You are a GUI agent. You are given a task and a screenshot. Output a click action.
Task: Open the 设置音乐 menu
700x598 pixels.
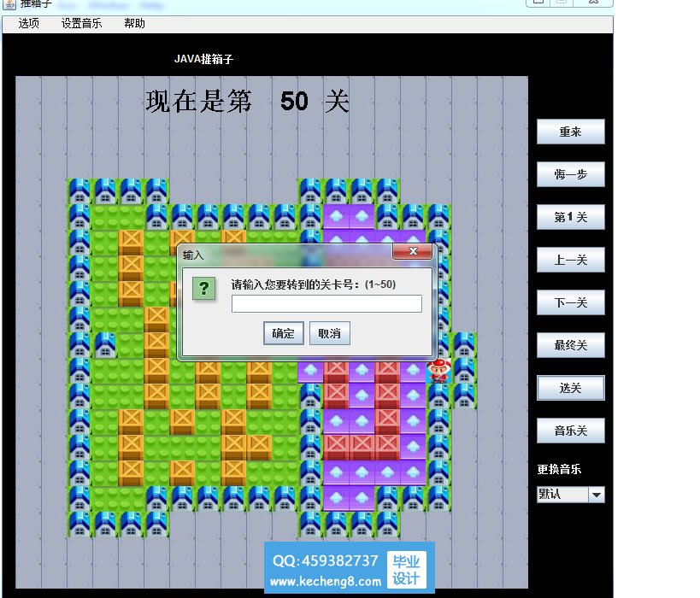81,23
